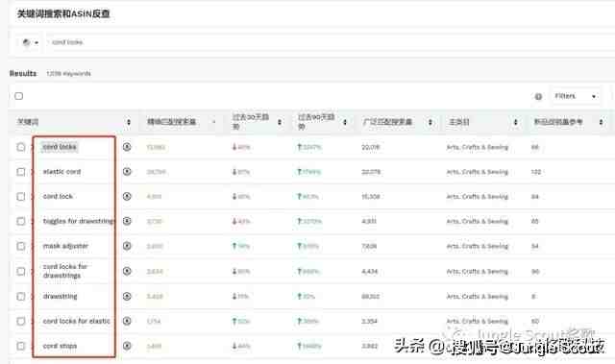Open the Filters dropdown
This screenshot has height=364, width=615.
(x=576, y=96)
